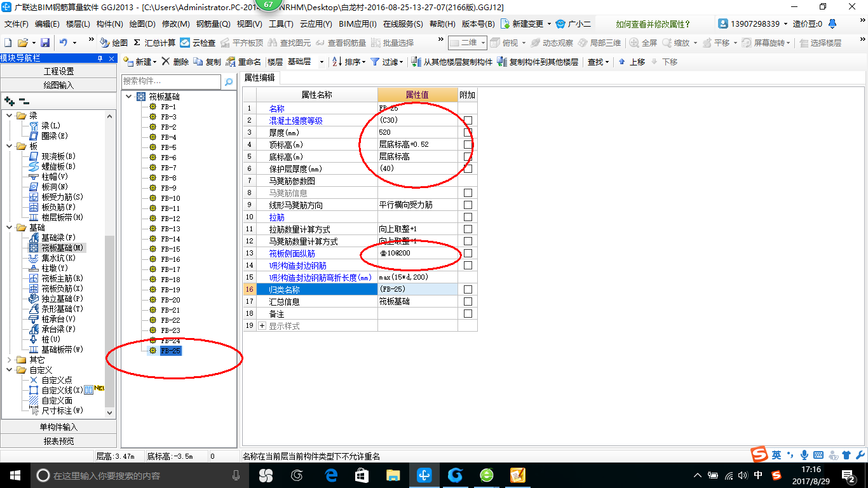Open 查找 find dropdown
The width and height of the screenshot is (868, 488).
(x=599, y=62)
